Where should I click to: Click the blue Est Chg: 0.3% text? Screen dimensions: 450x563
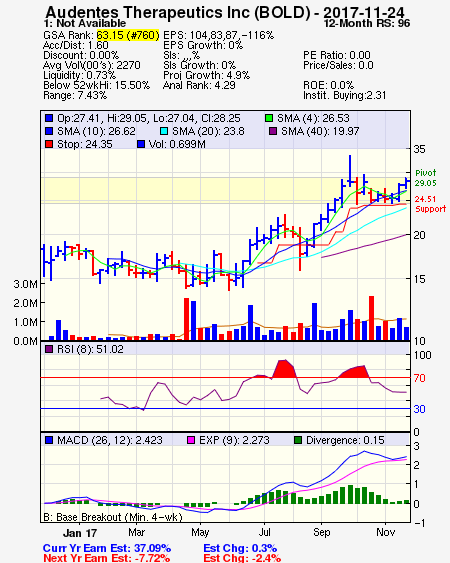point(240,548)
